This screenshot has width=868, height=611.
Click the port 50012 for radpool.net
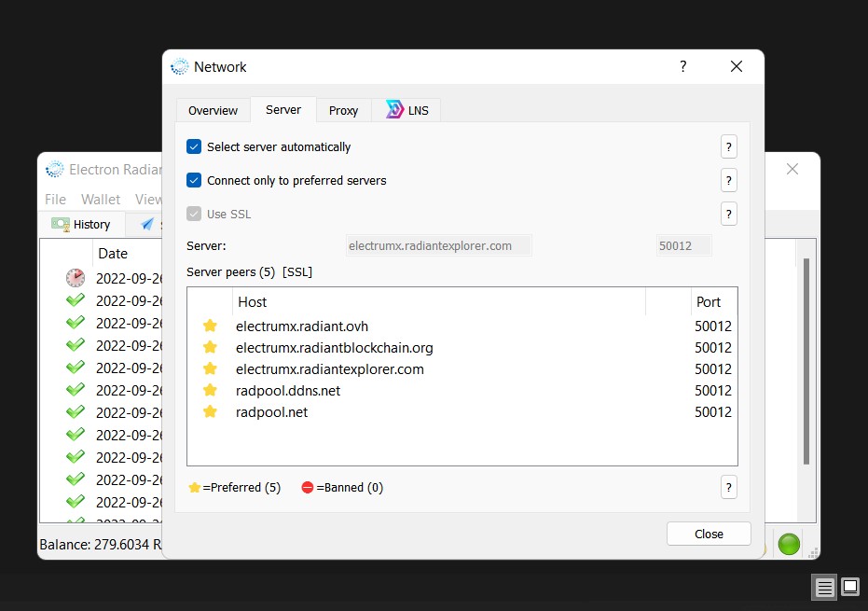click(x=713, y=412)
